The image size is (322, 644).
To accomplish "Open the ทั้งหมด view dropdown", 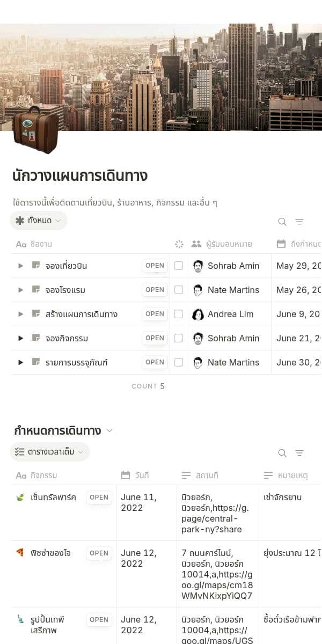I will [x=39, y=221].
